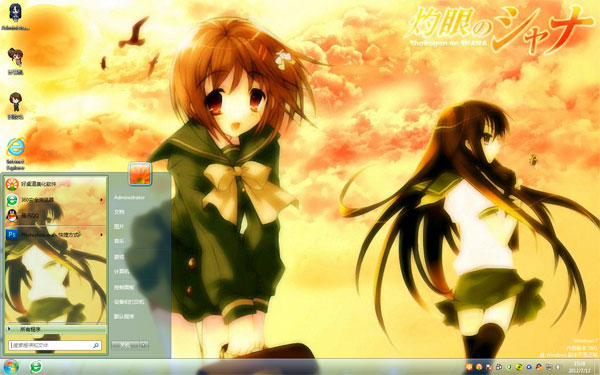The image size is (600, 375).
Task: Launch Internet Explorer from the desktop
Action: pos(15,154)
